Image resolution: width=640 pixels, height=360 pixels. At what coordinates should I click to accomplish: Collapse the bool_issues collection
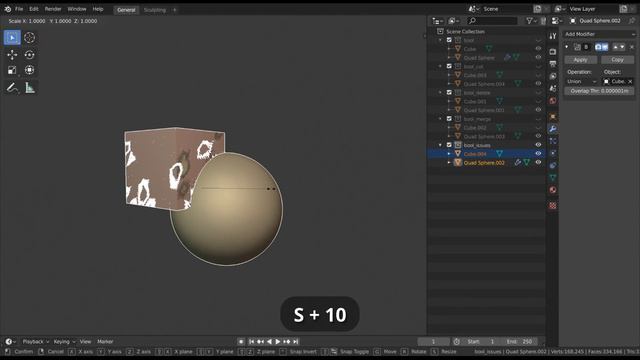(x=440, y=145)
